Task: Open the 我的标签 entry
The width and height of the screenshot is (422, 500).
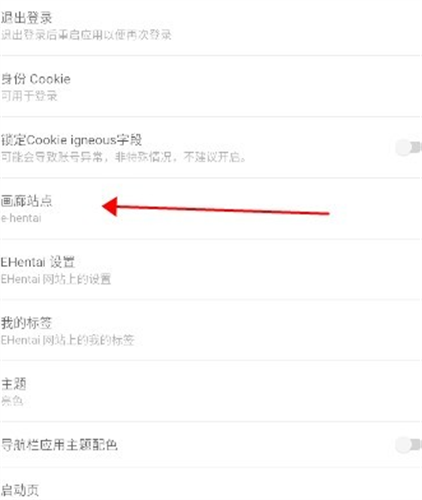Action: coord(211,330)
